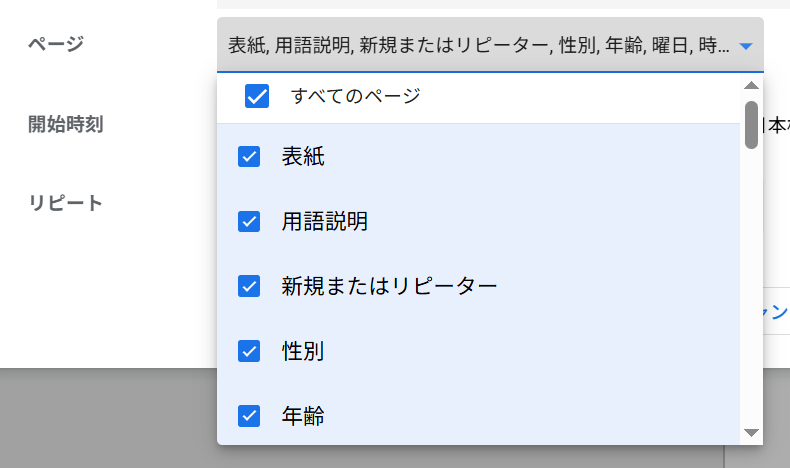Click the リピート field label
Screen dimensions: 790x468
65,203
